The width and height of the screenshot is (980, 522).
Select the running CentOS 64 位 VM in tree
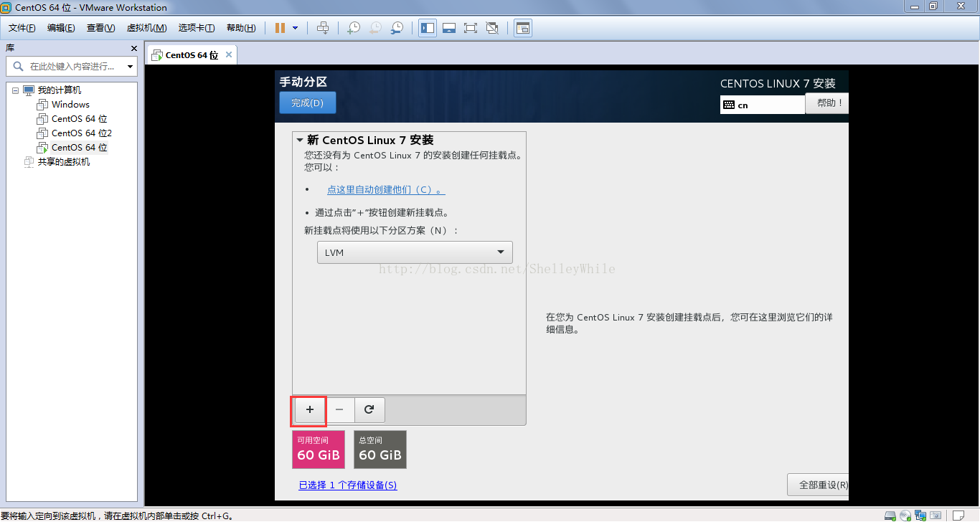(79, 148)
